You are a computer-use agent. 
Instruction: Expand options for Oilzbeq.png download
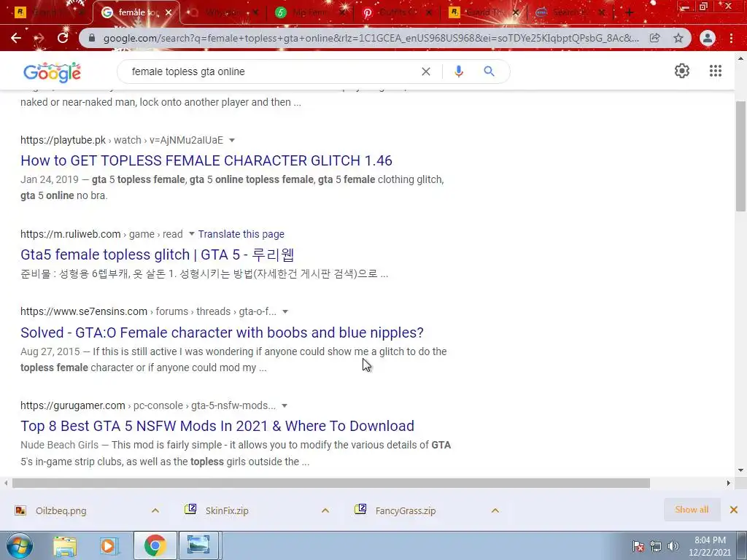pyautogui.click(x=155, y=510)
